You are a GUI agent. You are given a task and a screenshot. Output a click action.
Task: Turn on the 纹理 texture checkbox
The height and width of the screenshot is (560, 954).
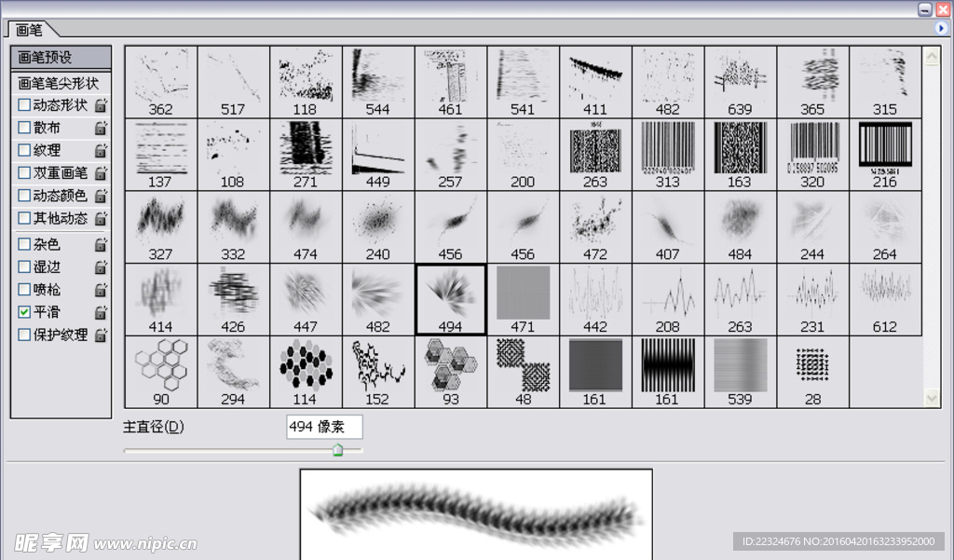[24, 150]
